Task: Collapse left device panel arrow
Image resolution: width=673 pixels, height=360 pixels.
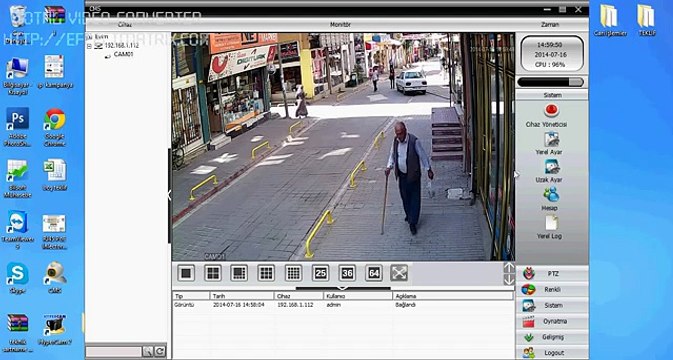Action: (x=169, y=196)
